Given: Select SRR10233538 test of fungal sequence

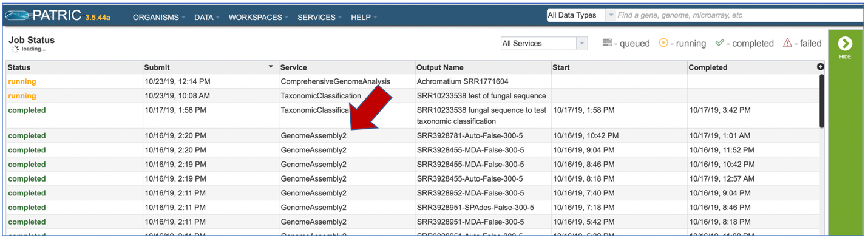Looking at the screenshot, I should [x=481, y=96].
